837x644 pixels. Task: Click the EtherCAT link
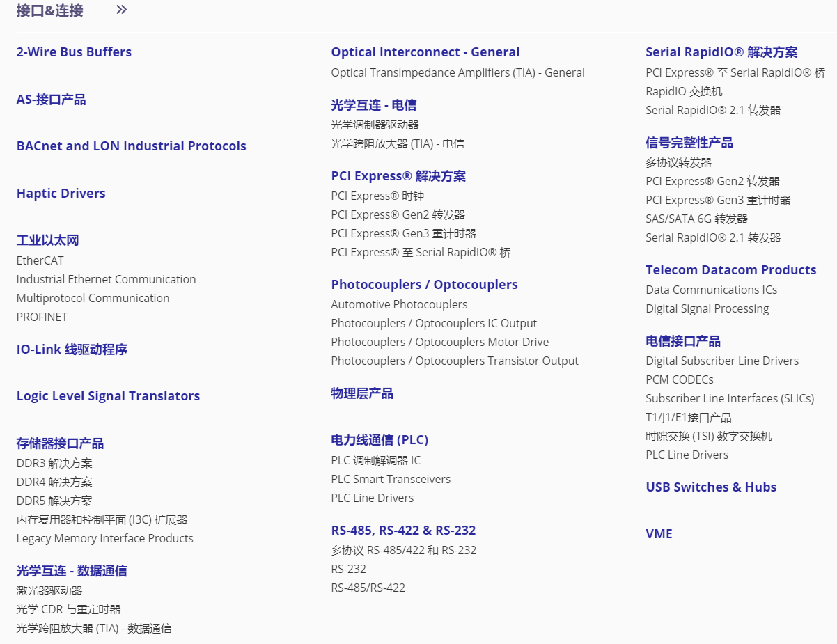40,261
